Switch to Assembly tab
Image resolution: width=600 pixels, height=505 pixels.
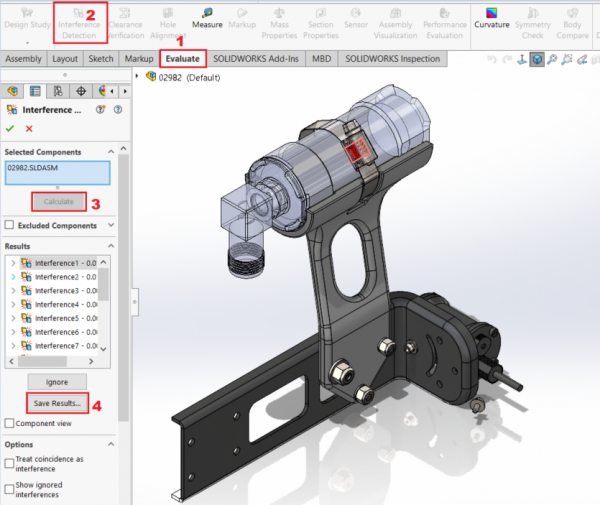coord(23,59)
